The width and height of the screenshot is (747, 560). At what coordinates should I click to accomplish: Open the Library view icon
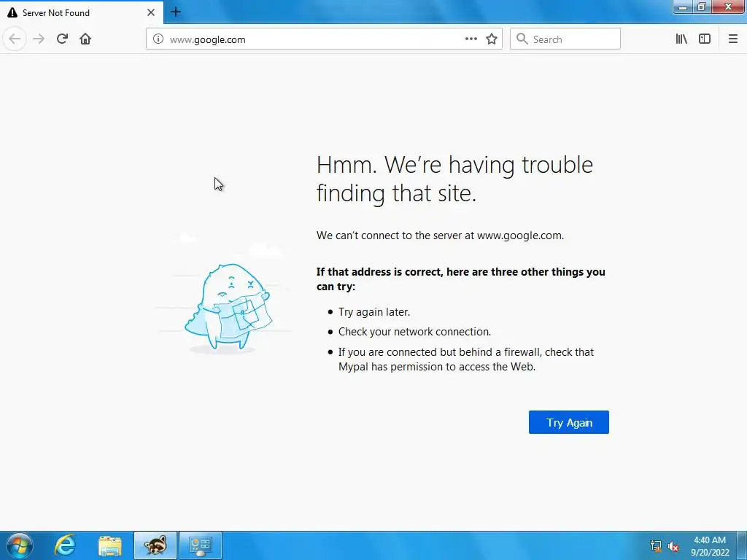point(681,39)
